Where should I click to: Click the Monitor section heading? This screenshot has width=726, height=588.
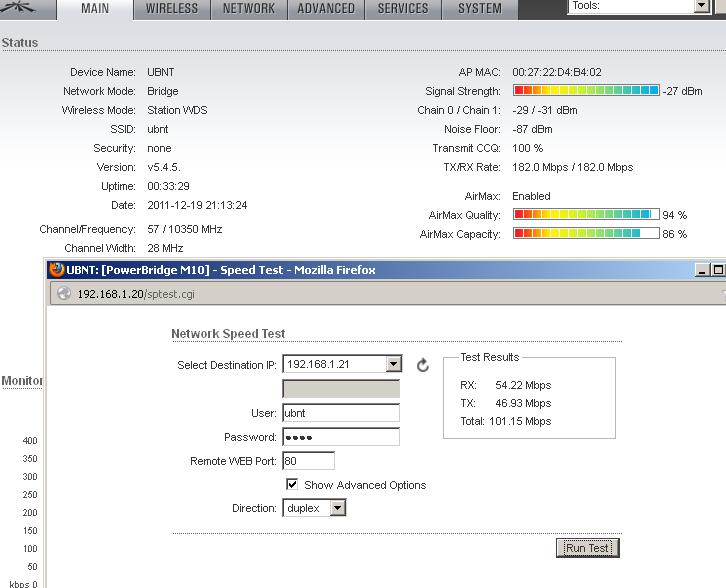point(22,381)
